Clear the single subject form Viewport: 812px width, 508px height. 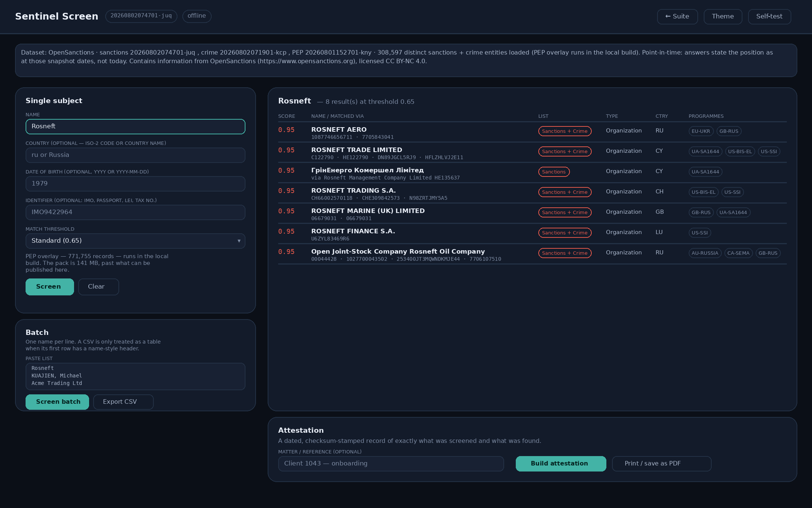pos(98,287)
